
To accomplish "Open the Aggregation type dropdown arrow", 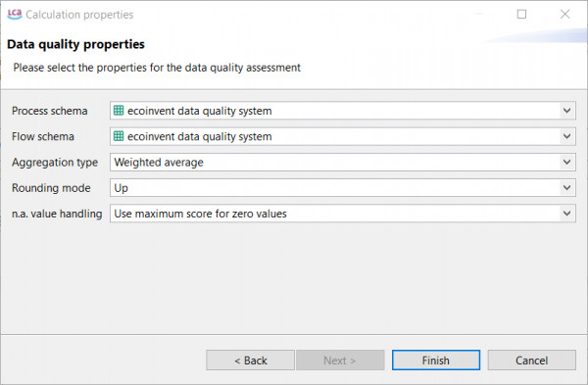I will (x=566, y=162).
